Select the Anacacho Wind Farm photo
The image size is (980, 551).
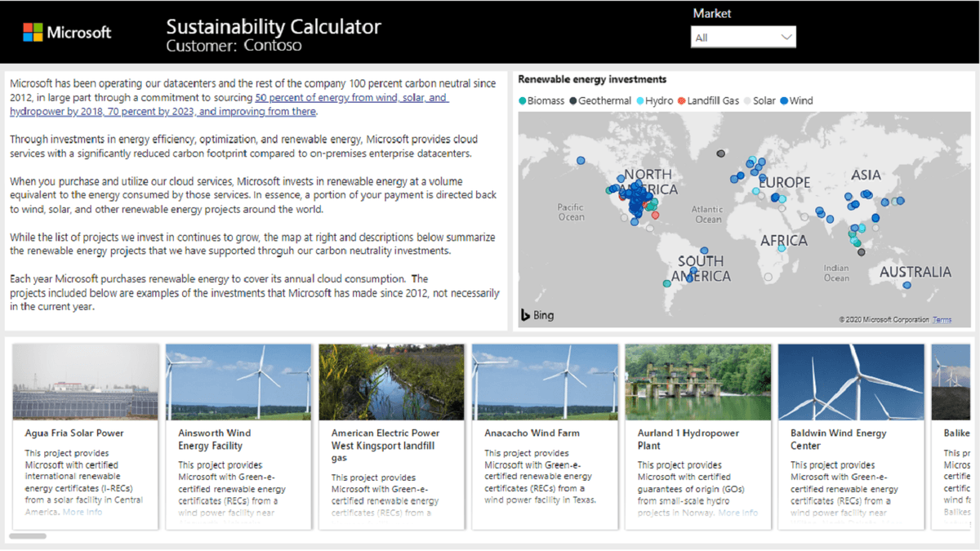(x=545, y=382)
